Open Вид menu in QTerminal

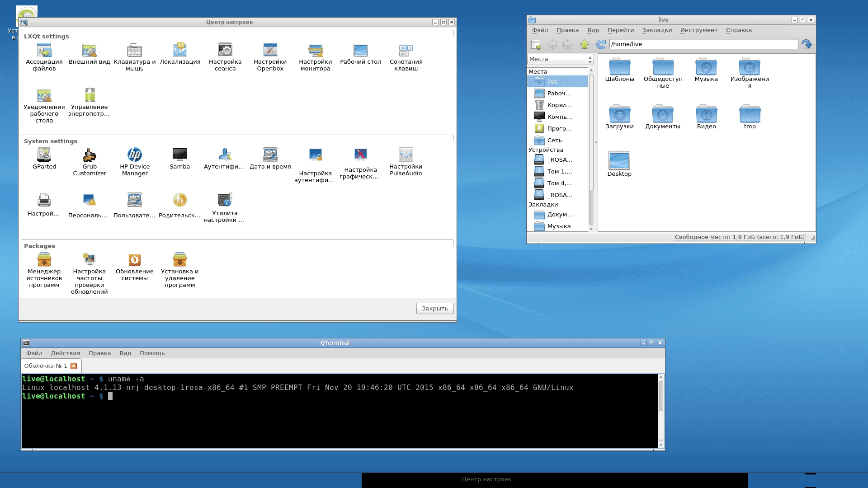tap(125, 353)
